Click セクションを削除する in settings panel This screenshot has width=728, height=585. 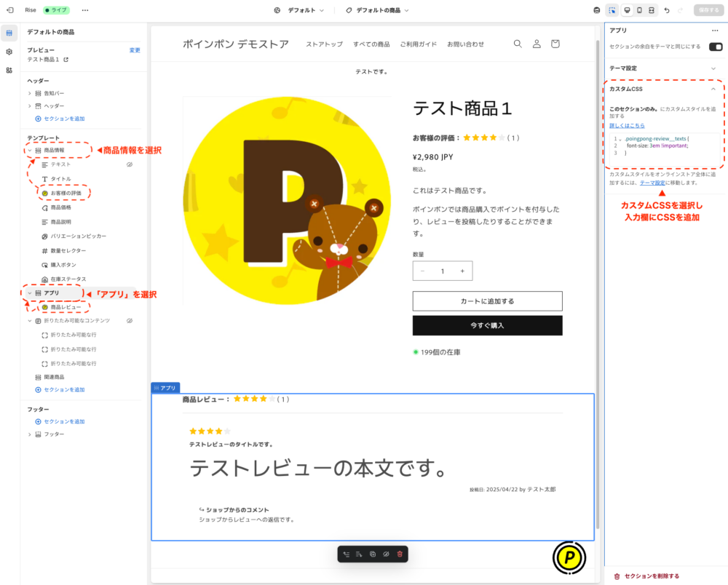point(646,576)
